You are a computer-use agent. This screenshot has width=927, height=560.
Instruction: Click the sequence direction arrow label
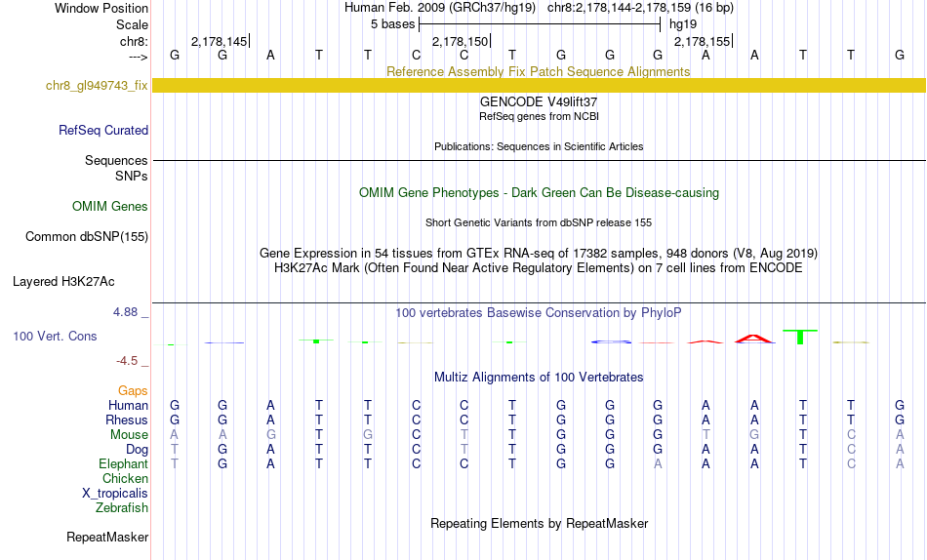[139, 58]
